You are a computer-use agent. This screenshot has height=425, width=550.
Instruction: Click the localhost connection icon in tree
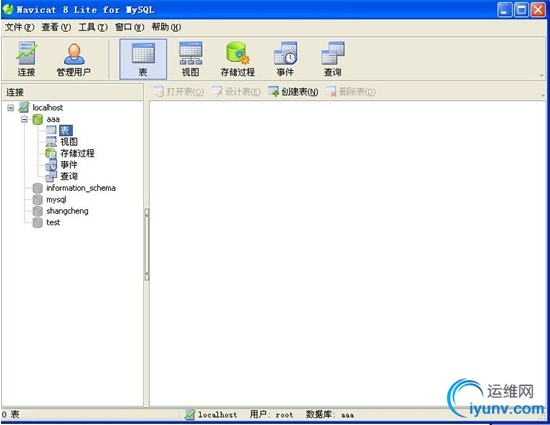click(24, 107)
